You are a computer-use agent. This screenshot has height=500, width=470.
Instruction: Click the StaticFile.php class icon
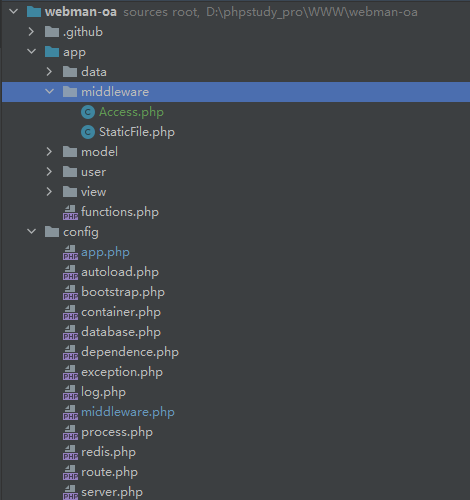coord(88,132)
